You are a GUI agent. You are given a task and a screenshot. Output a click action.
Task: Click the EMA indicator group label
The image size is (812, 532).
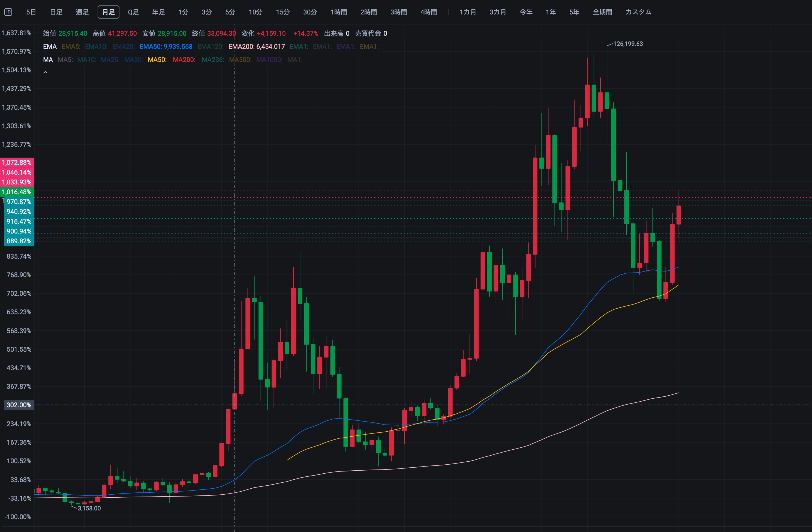coord(50,46)
